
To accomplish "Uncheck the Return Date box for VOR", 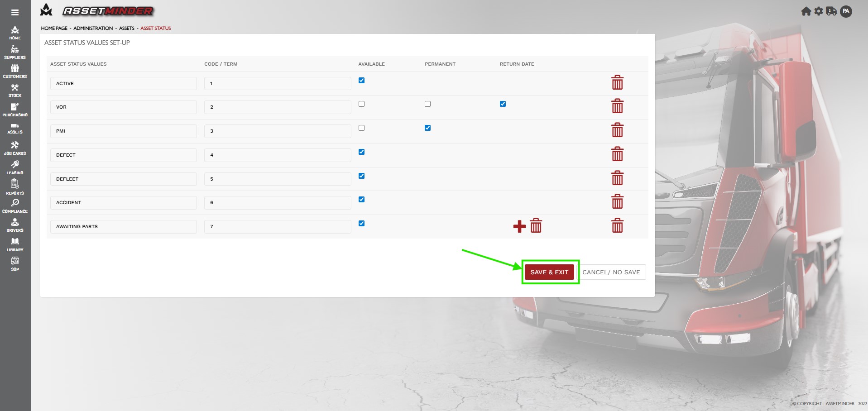I will (x=503, y=104).
